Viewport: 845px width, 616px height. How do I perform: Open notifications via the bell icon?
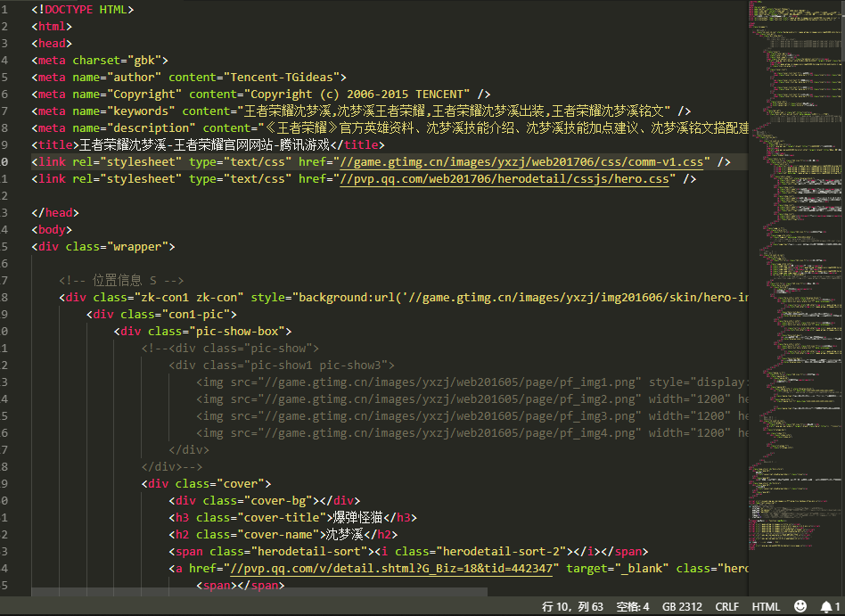826,606
